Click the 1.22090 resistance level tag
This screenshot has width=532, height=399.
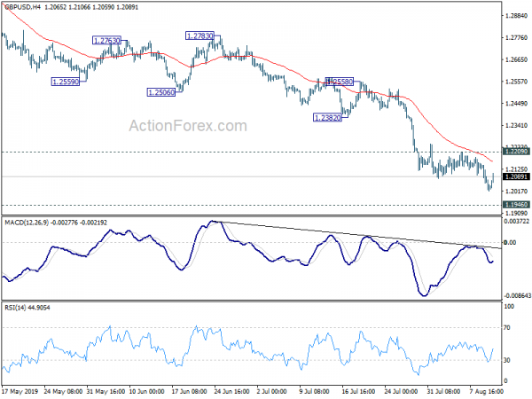516,152
